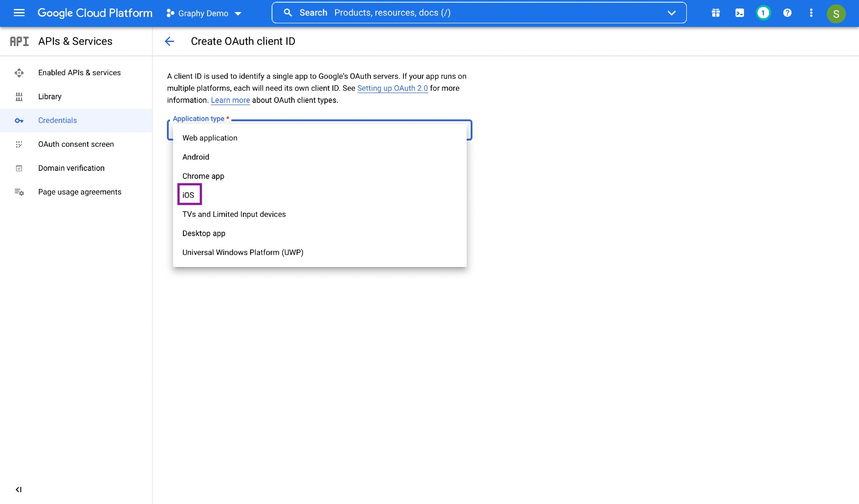Expand the search bar dropdown arrow
The width and height of the screenshot is (859, 504).
[671, 13]
